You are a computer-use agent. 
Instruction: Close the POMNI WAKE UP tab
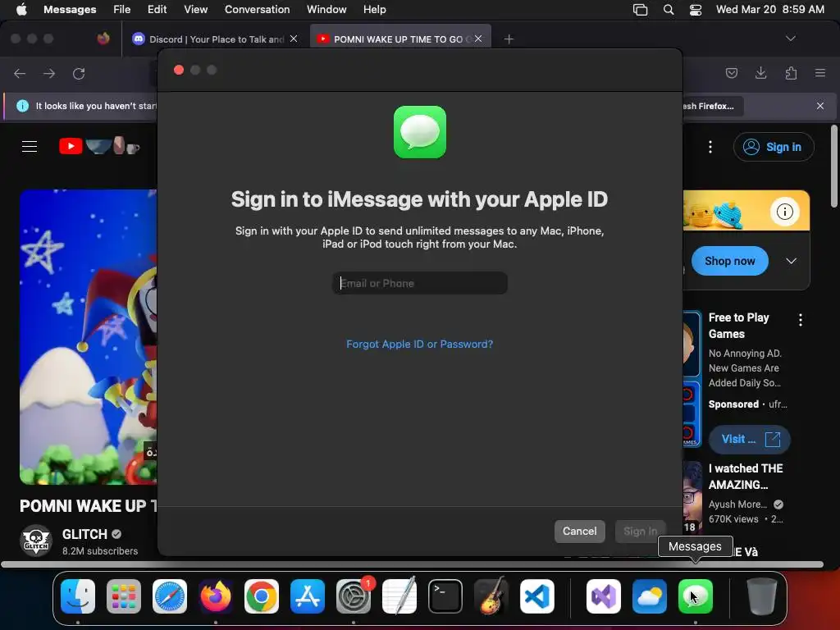478,39
